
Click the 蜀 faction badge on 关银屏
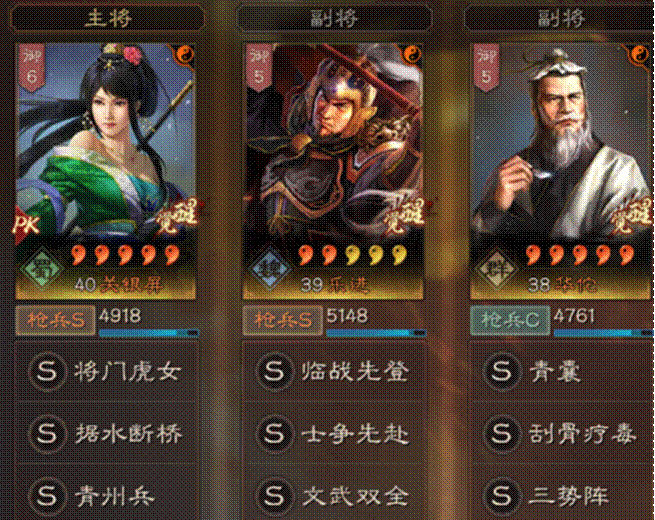[x=42, y=268]
